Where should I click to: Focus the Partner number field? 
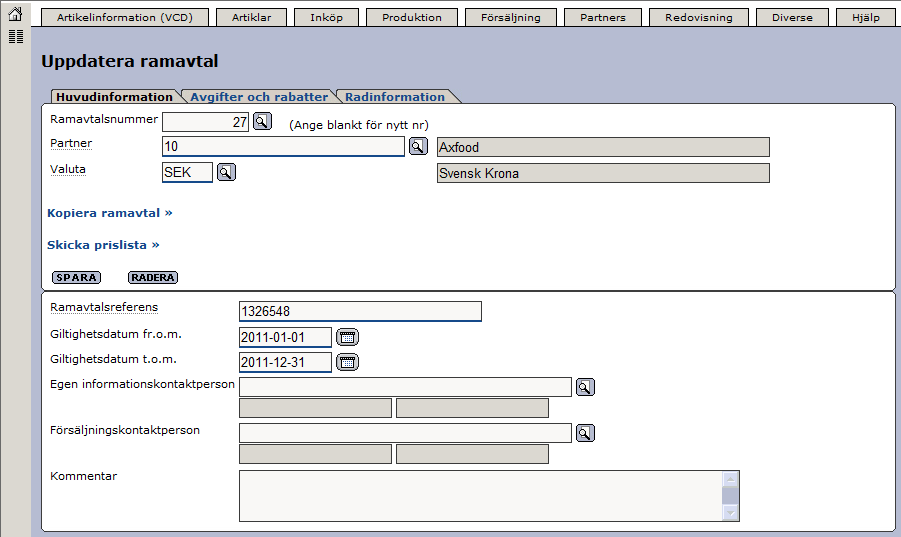pyautogui.click(x=283, y=146)
